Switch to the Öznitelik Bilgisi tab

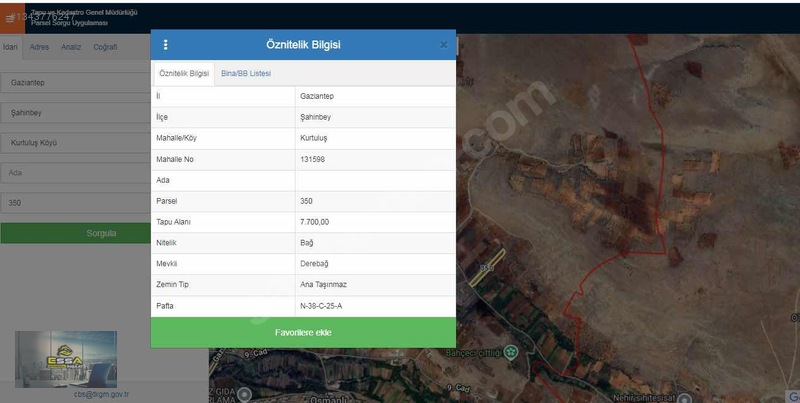184,73
